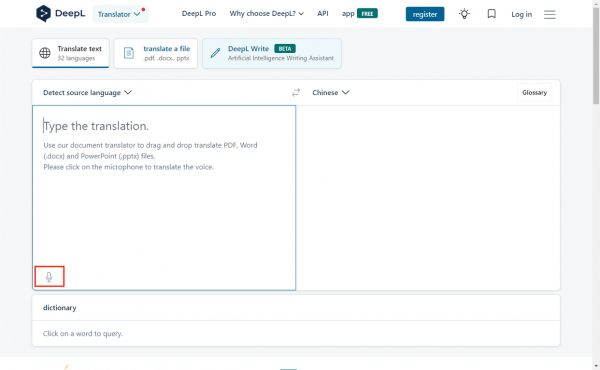Viewport: 600px width, 370px height.
Task: Open the DeepL Pro menu item
Action: point(199,14)
